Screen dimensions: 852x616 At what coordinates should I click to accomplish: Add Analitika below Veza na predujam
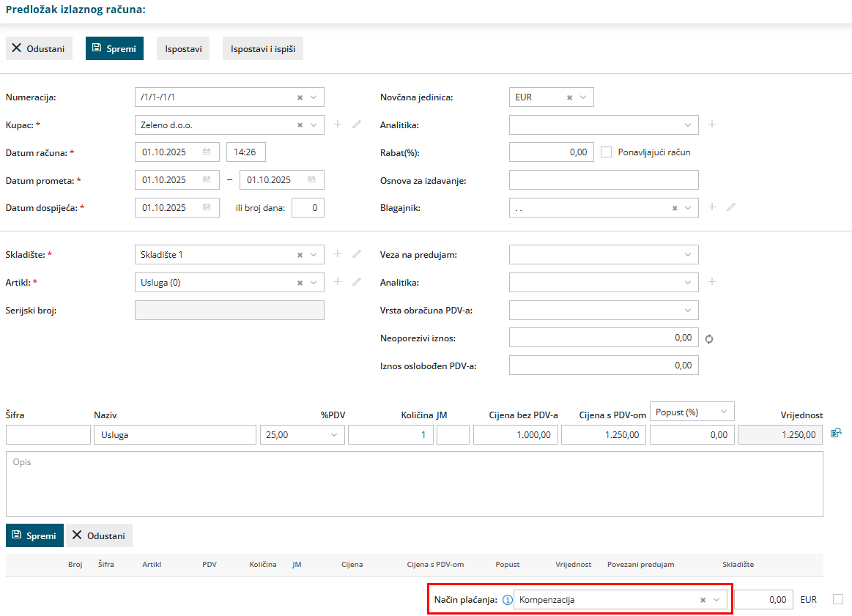tap(712, 281)
